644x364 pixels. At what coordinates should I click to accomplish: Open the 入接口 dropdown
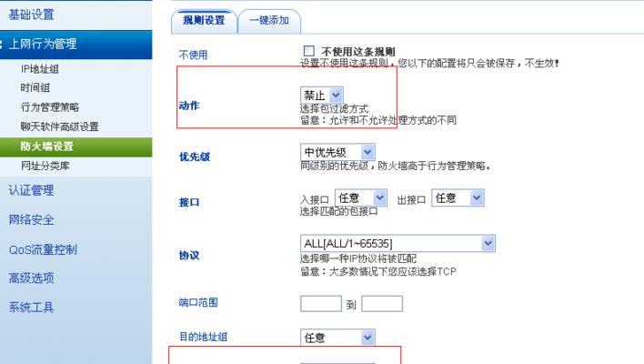(360, 198)
